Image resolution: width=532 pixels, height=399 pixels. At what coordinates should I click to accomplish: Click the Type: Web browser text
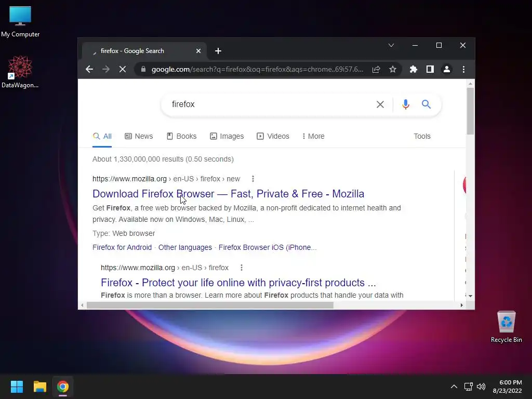(x=124, y=233)
